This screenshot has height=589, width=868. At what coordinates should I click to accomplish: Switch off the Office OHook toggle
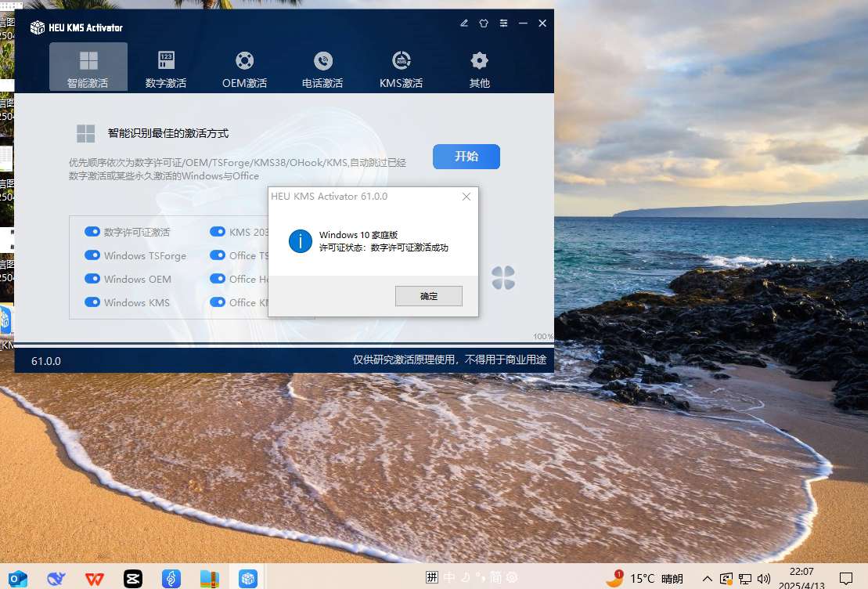218,279
